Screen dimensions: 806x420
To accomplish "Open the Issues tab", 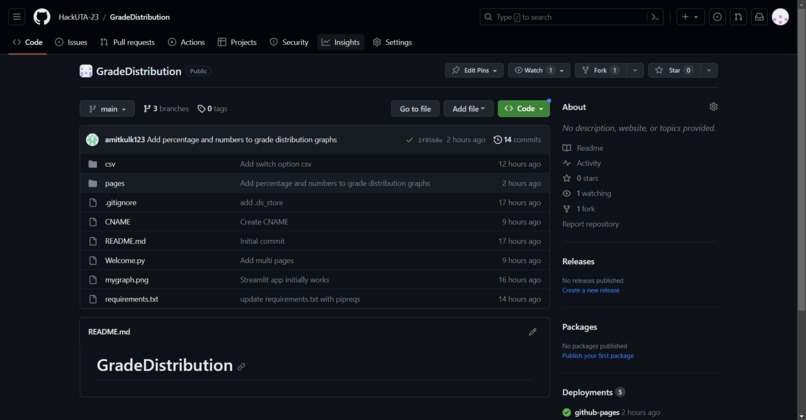I will tap(71, 42).
